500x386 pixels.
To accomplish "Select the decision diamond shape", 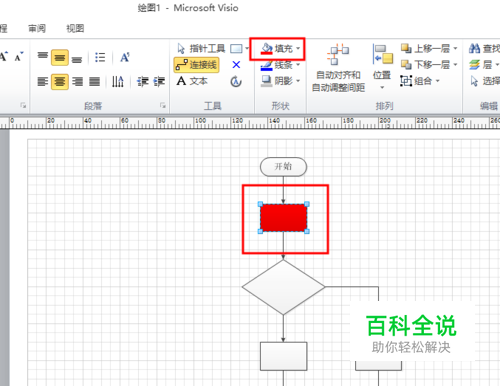I will click(283, 287).
